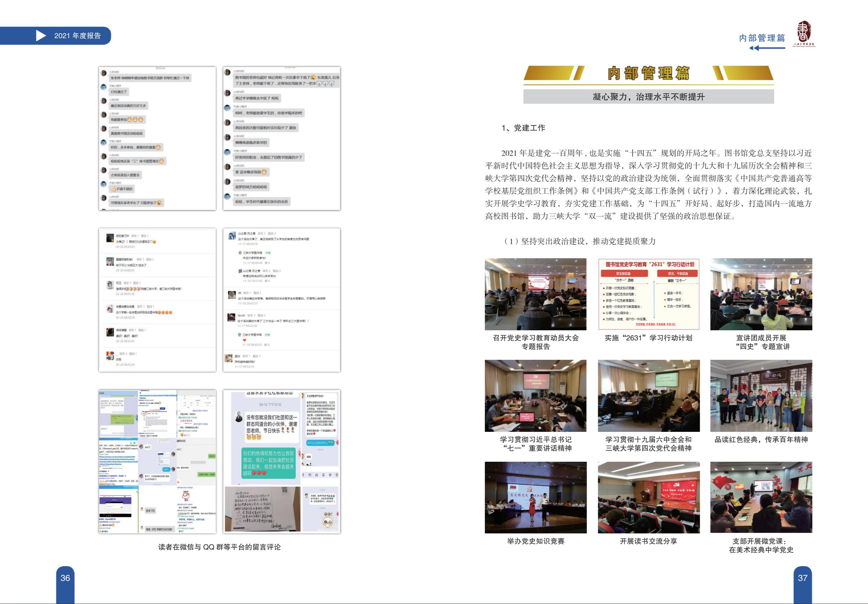
Task: Open the 十九届六中全会 study meeting photo
Action: point(649,396)
